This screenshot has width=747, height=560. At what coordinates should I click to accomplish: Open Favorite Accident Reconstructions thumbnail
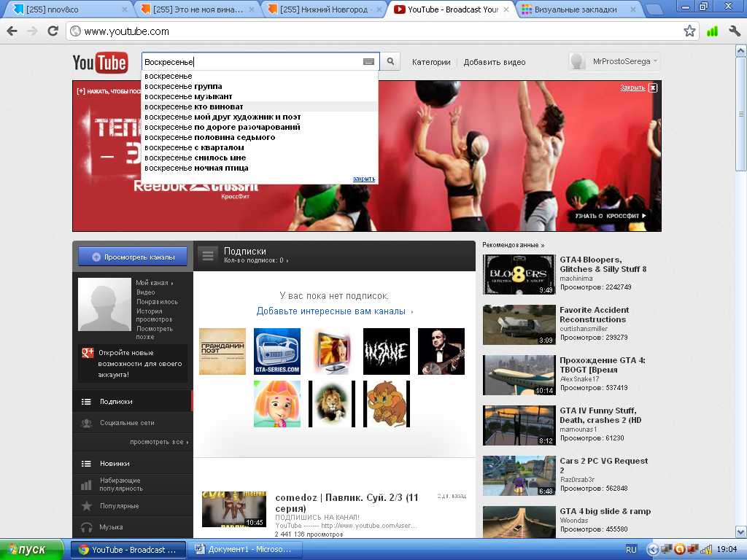[519, 324]
